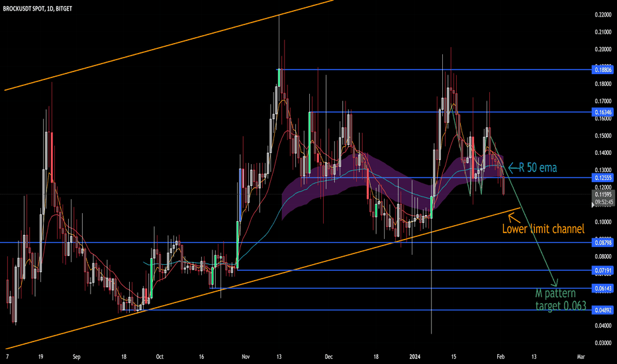Select the 0.04892 blue price label
Viewport: 617px width, 364px height.
602,310
